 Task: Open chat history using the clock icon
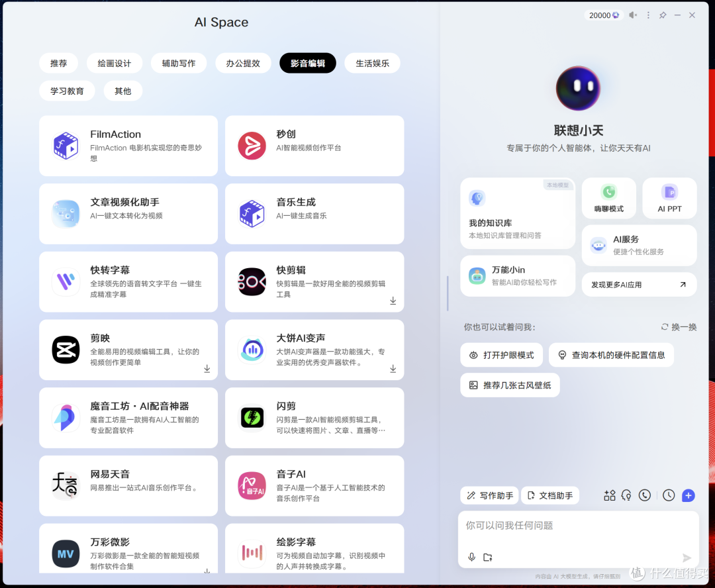668,495
